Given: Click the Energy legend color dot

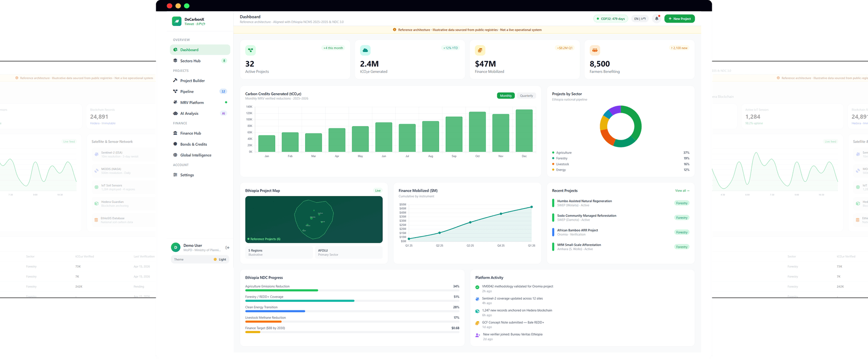Looking at the screenshot, I should [553, 170].
